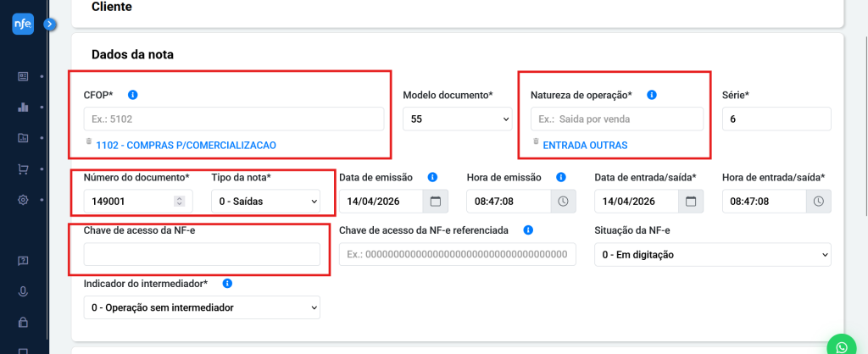
Task: Remove CFOP 1102 using trash icon
Action: click(x=88, y=142)
